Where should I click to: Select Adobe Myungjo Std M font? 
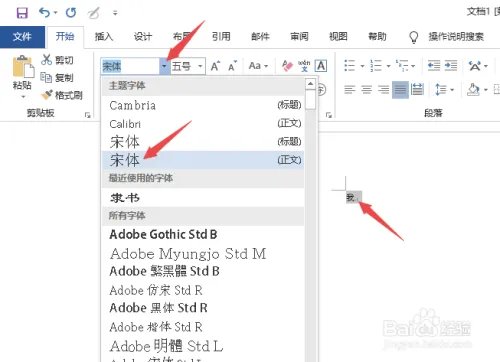click(x=203, y=254)
